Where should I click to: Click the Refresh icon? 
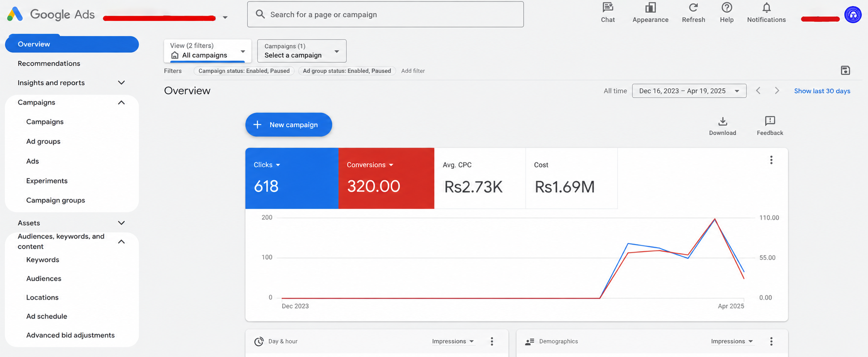693,8
